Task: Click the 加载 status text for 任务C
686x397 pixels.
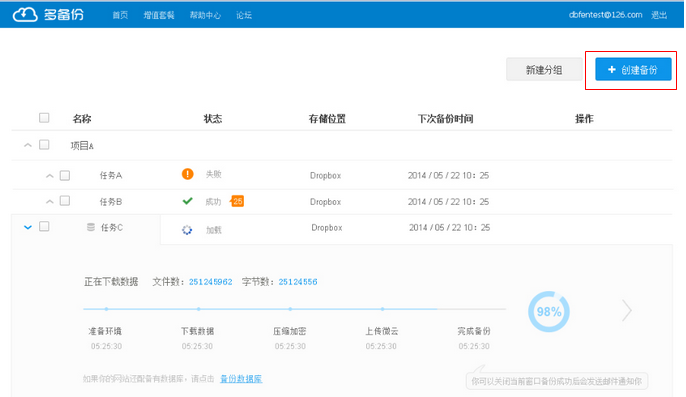Action: (214, 230)
